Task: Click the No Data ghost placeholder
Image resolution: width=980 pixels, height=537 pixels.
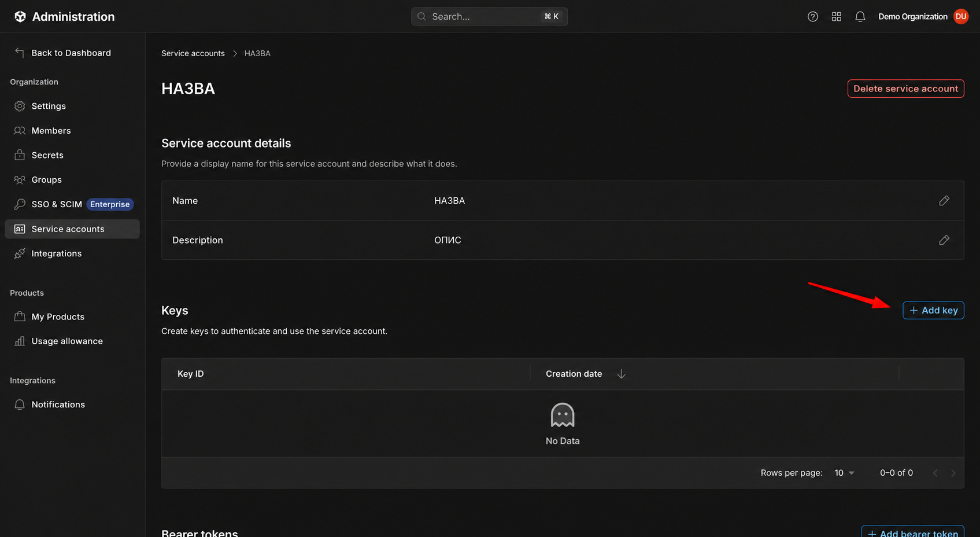Action: [x=563, y=424]
